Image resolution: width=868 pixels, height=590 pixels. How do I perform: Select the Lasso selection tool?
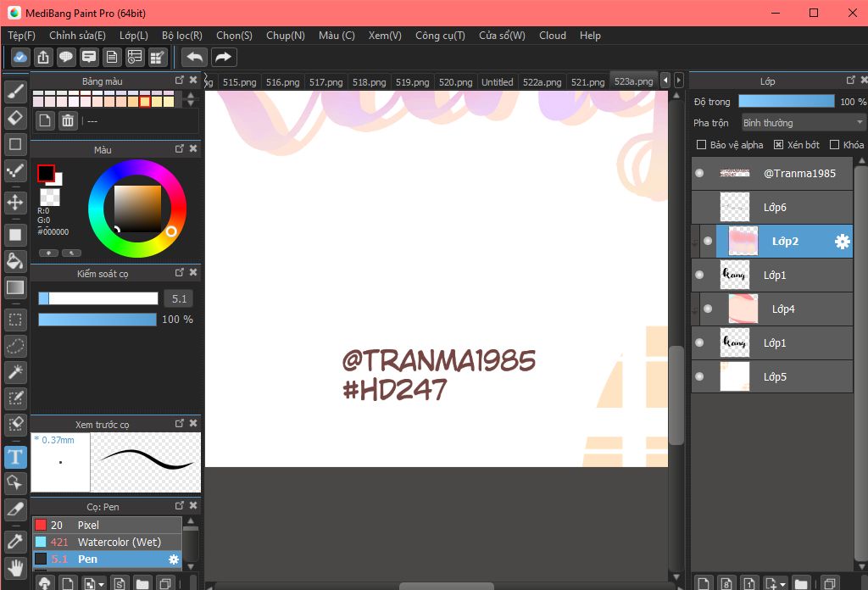(15, 347)
